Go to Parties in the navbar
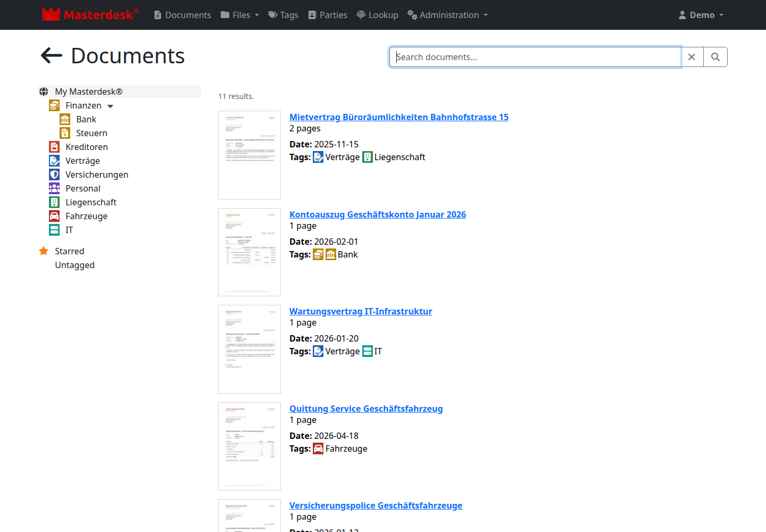The height and width of the screenshot is (532, 766). (x=328, y=15)
